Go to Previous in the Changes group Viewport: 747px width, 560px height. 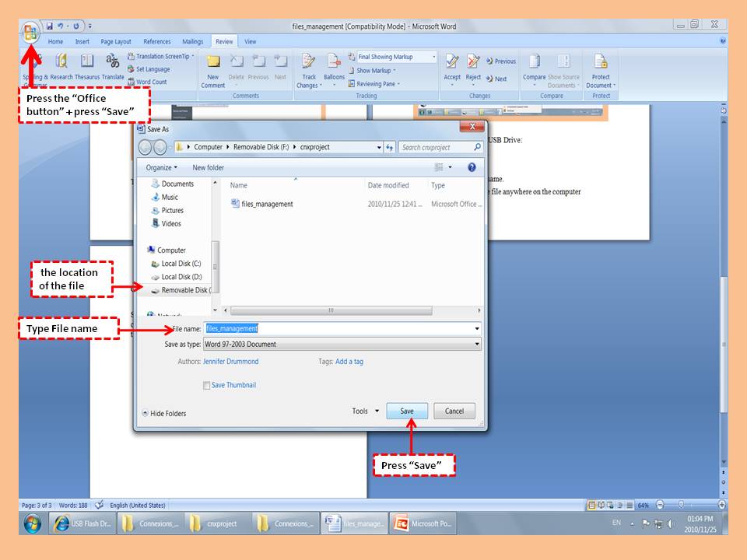tap(501, 61)
